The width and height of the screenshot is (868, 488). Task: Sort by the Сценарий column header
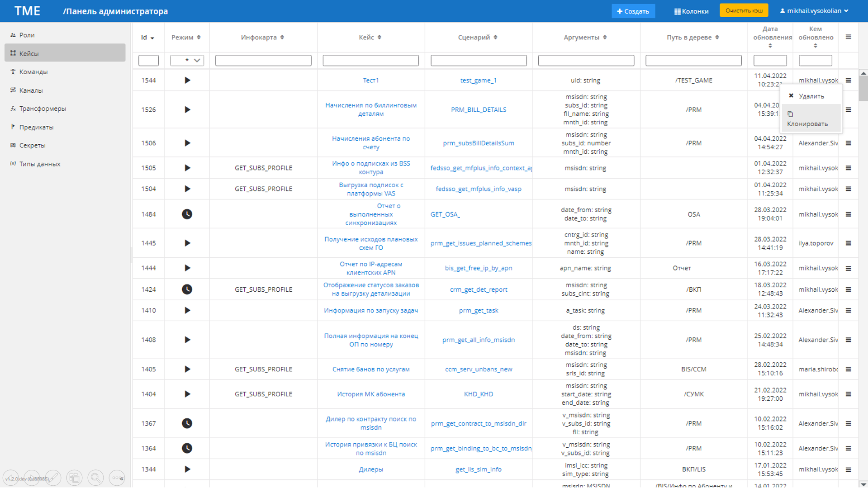coord(478,38)
